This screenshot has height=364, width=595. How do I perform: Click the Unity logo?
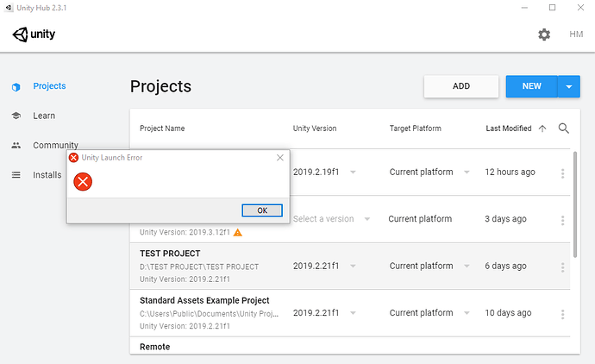33,35
